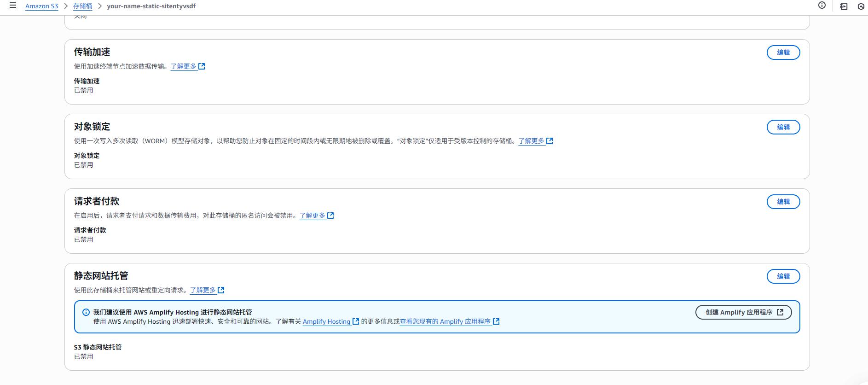Open 查看您现有的 Amplify 应用程序 link
This screenshot has height=385, width=868.
tap(445, 321)
